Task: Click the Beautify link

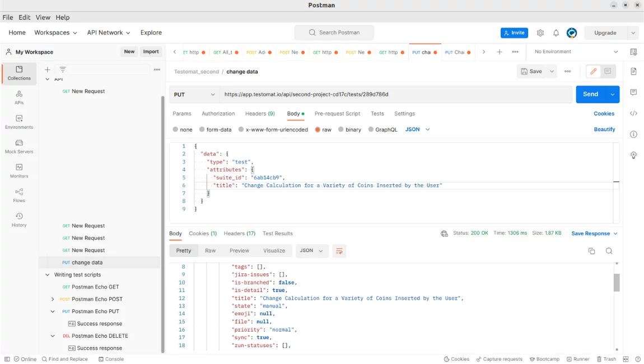Action: point(604,129)
